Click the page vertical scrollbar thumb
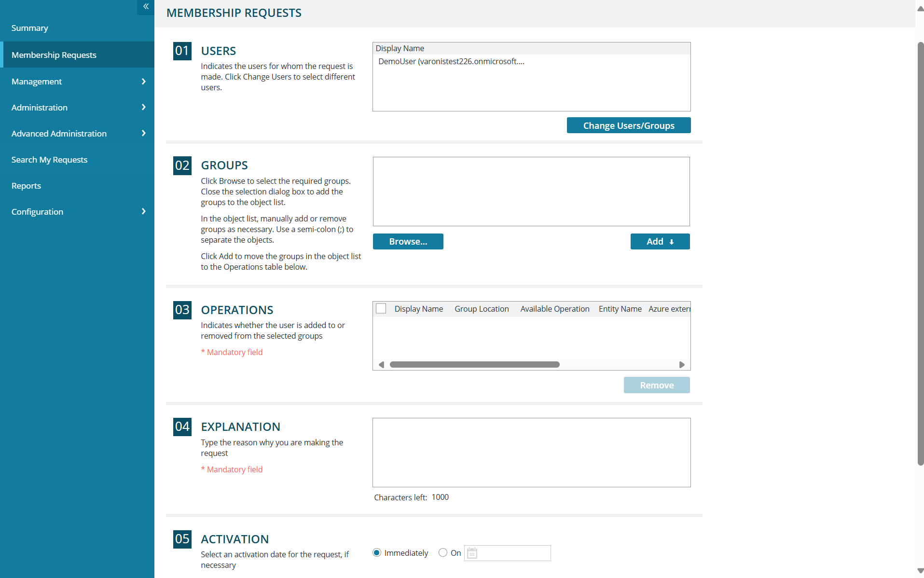The width and height of the screenshot is (924, 578). 921,254
